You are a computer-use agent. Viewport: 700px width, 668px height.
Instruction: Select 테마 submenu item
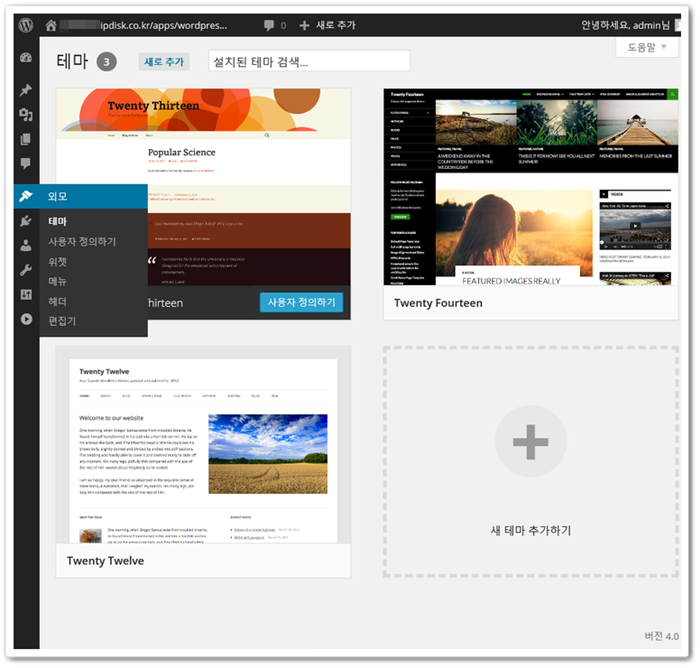click(58, 221)
